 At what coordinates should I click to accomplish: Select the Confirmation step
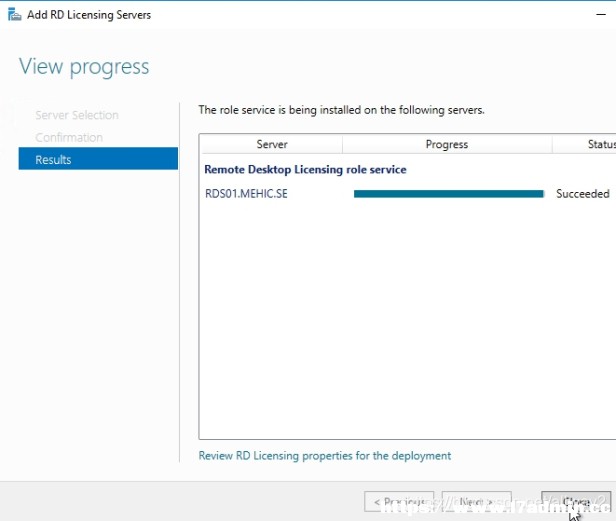click(69, 138)
